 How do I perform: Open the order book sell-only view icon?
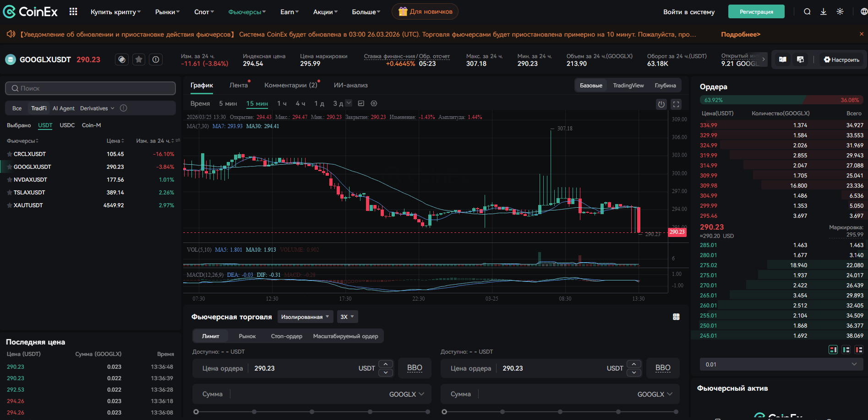[x=859, y=350]
